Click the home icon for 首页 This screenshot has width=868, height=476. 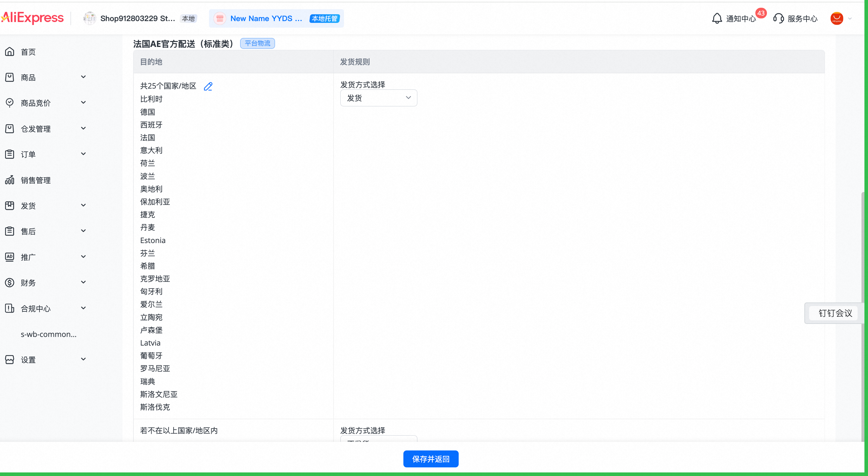pyautogui.click(x=10, y=52)
